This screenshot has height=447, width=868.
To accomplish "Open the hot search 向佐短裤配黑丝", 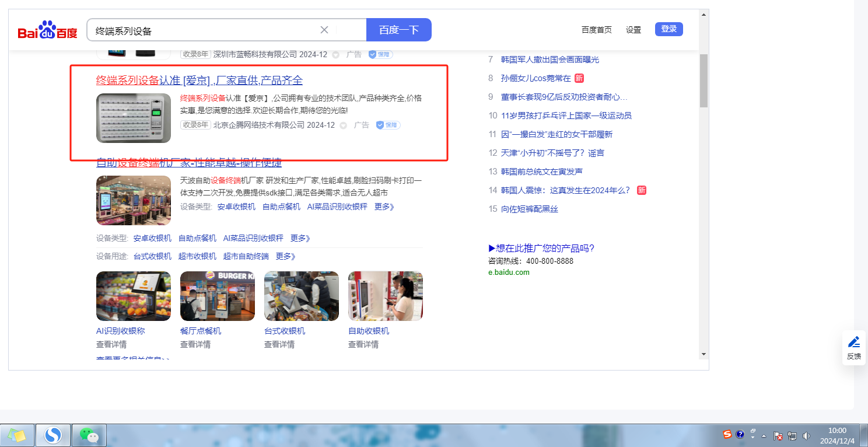I will pyautogui.click(x=530, y=209).
